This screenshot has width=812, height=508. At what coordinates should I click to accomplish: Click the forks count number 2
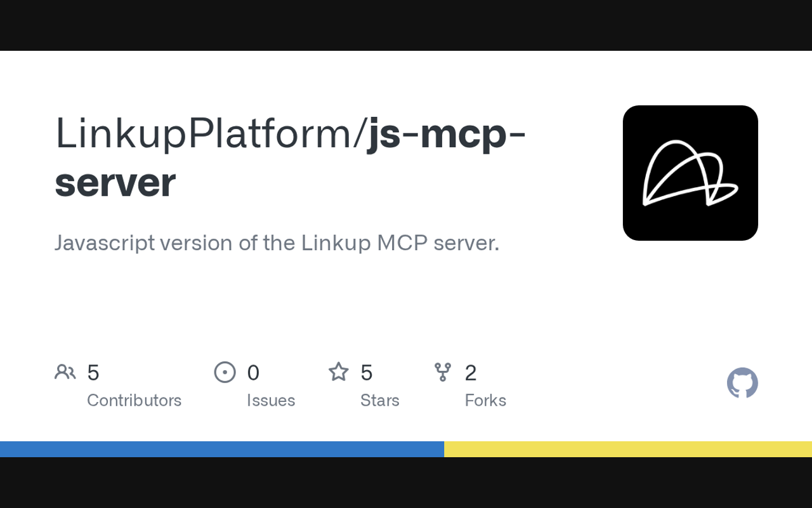pyautogui.click(x=470, y=373)
